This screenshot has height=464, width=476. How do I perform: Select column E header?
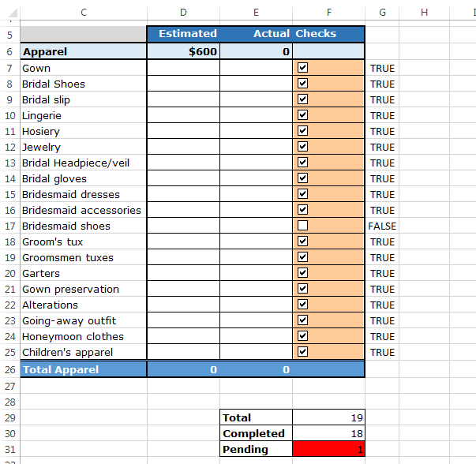257,12
